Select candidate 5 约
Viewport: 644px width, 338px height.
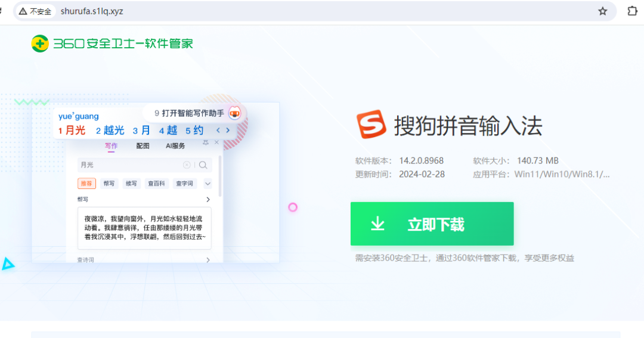point(194,131)
